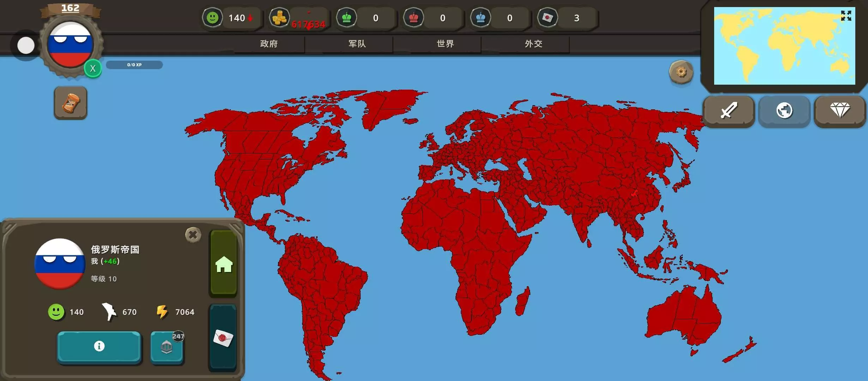Open the 军队 army tab
The image size is (868, 381).
357,44
